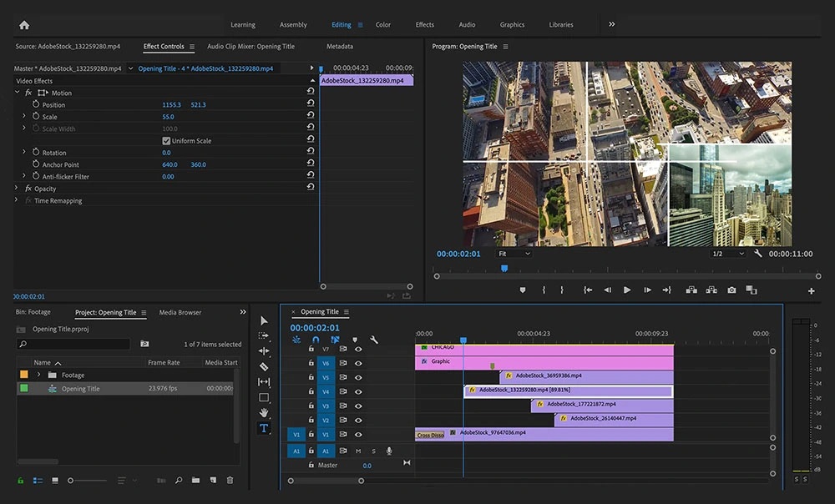Click the Lift icon in Program monitor
The height and width of the screenshot is (504, 835).
(691, 288)
